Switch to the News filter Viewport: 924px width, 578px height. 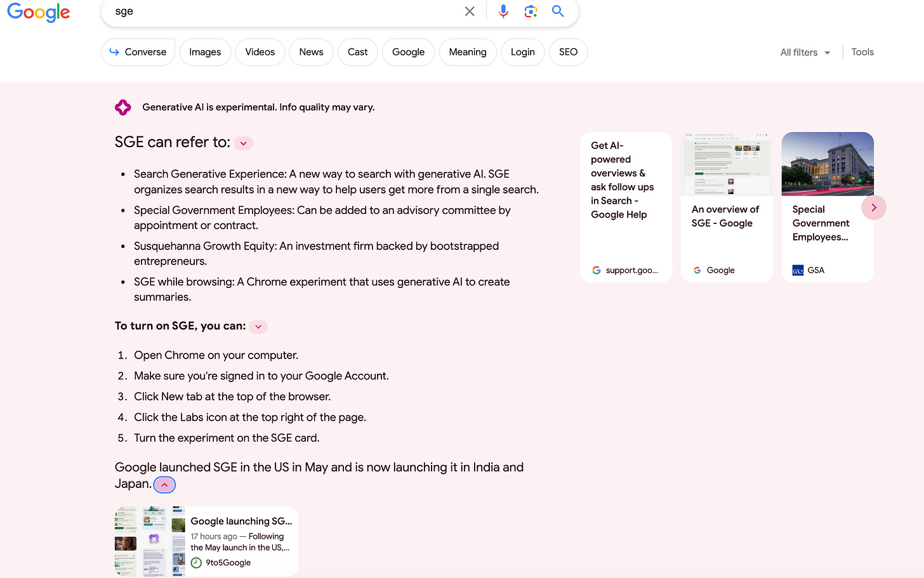coord(312,52)
